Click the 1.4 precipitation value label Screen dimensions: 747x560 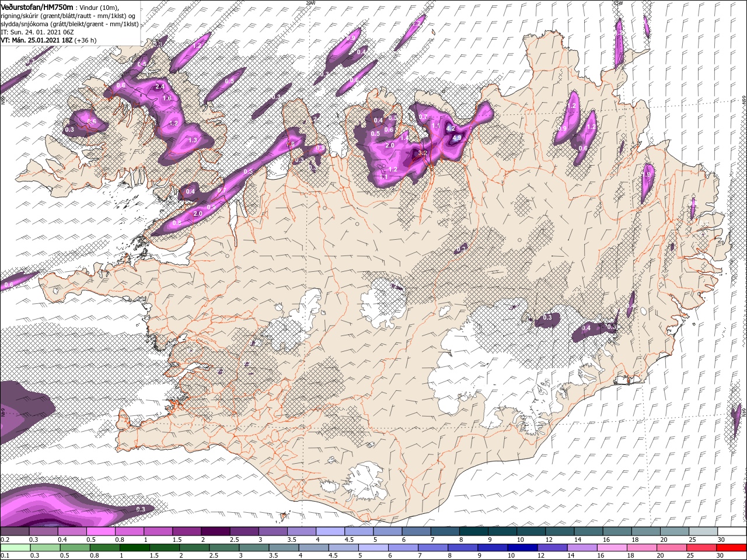[x=404, y=138]
